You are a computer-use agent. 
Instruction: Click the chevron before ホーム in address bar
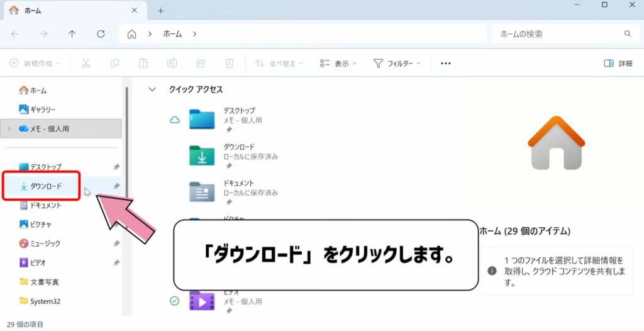click(150, 34)
